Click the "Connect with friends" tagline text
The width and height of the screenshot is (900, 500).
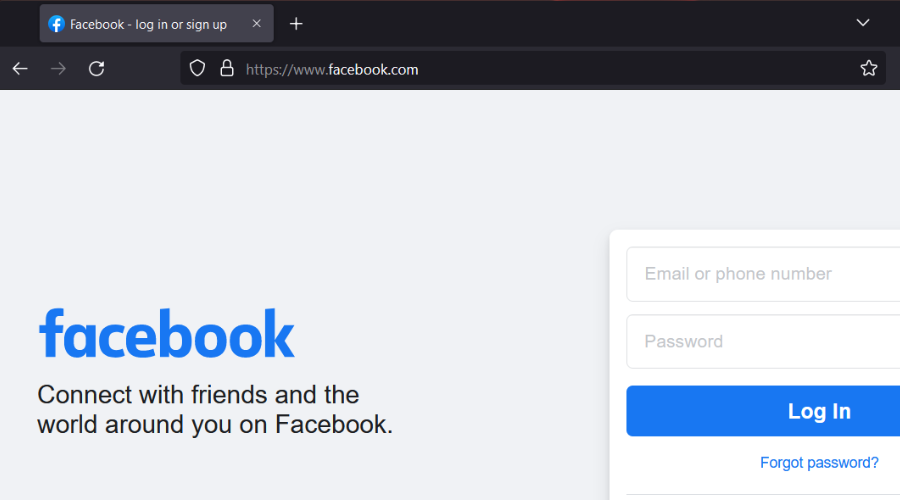(x=214, y=409)
